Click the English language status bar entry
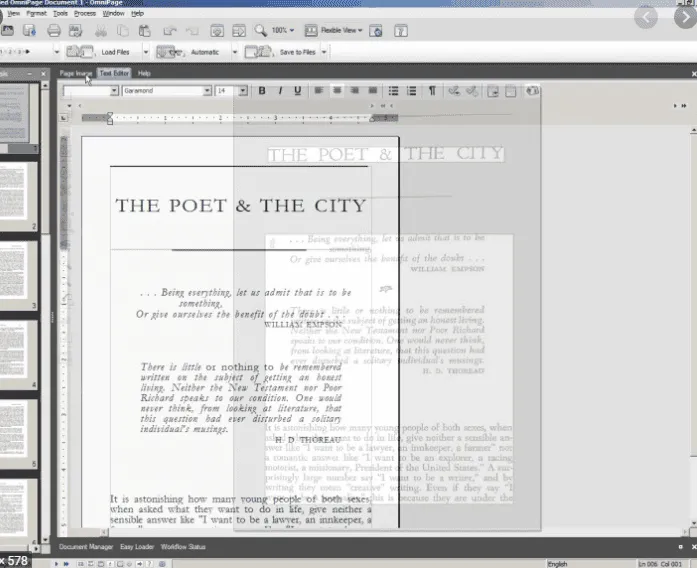Viewport: 697px width, 568px height. pyautogui.click(x=557, y=564)
